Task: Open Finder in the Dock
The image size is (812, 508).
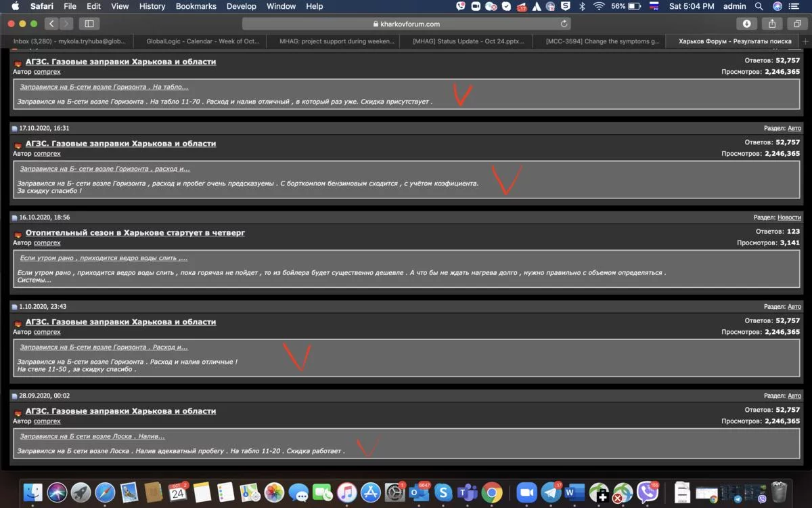Action: [x=33, y=492]
